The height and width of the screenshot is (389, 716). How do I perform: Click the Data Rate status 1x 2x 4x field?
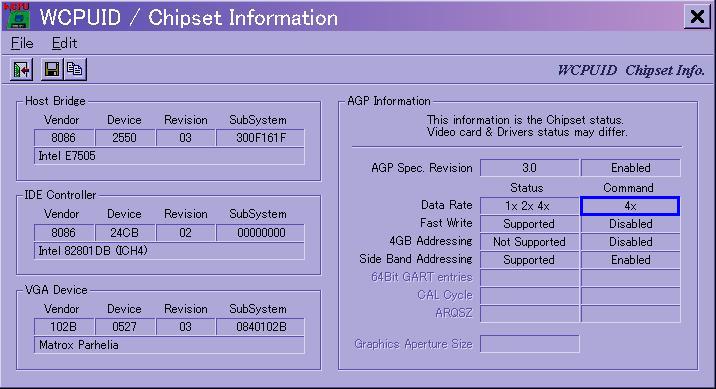coord(529,206)
